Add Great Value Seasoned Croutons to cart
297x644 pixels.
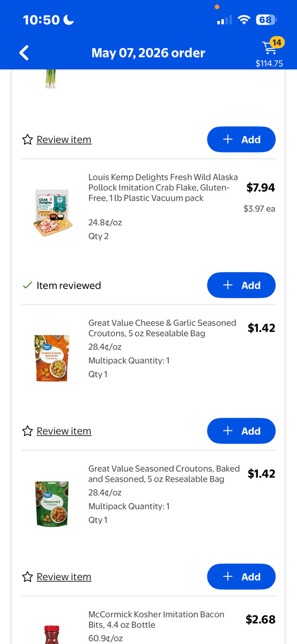click(241, 577)
